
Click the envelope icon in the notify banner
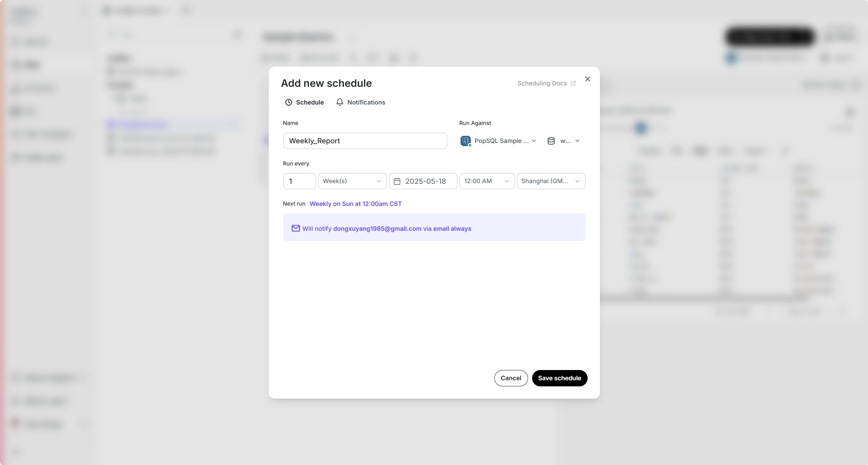(x=296, y=228)
